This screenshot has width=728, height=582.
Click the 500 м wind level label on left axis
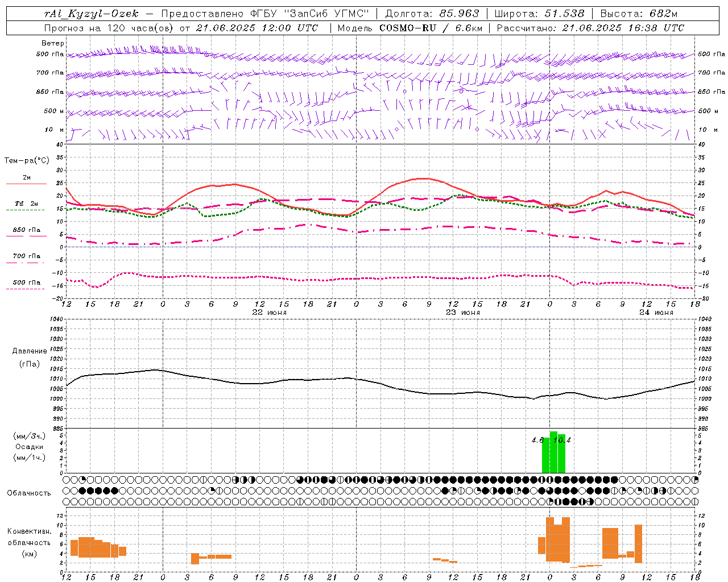click(x=54, y=111)
